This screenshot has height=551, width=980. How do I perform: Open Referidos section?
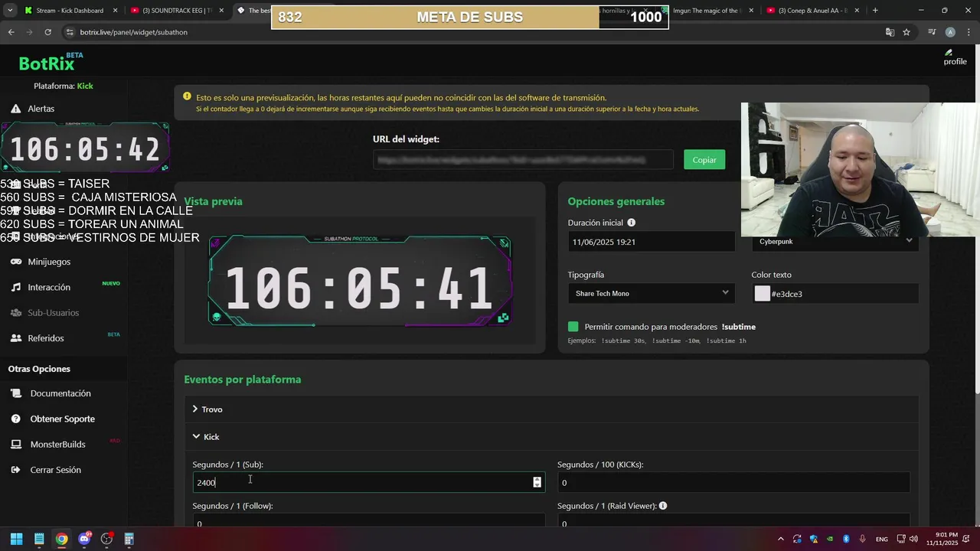(x=46, y=338)
